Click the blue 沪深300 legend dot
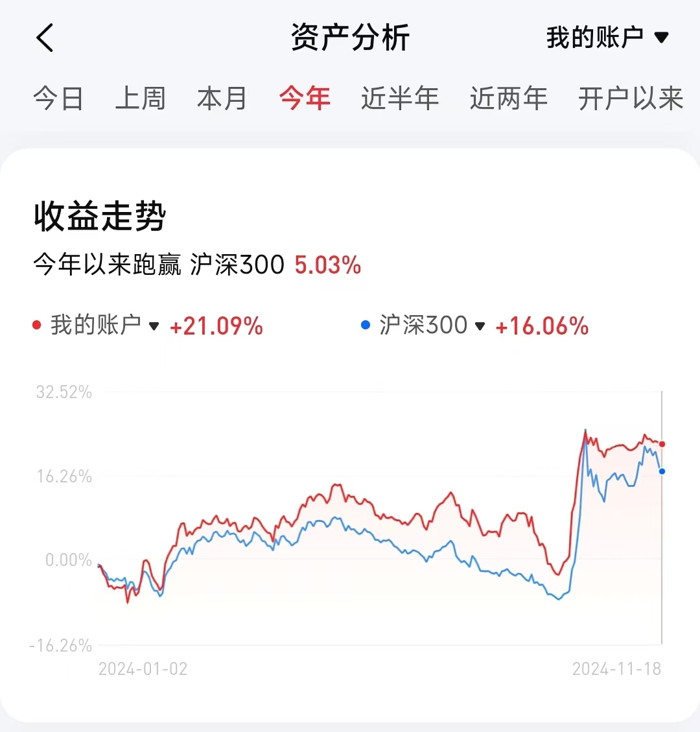The height and width of the screenshot is (732, 700). coord(366,325)
